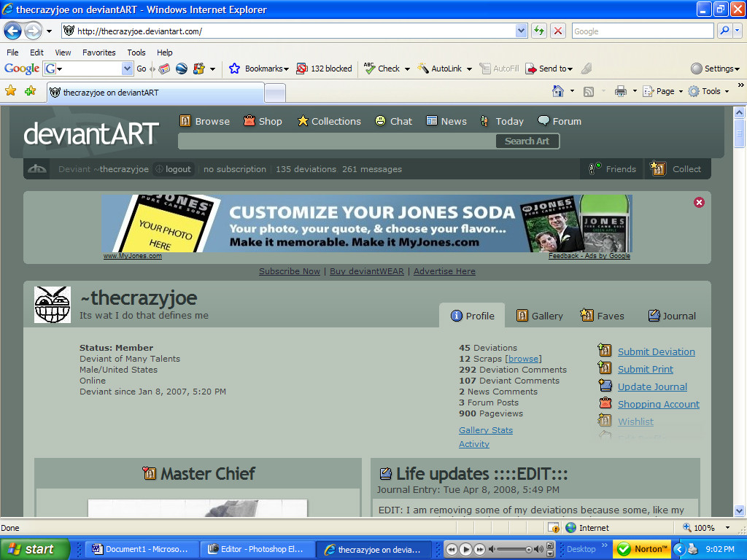Switch to the Gallery tab

point(540,316)
